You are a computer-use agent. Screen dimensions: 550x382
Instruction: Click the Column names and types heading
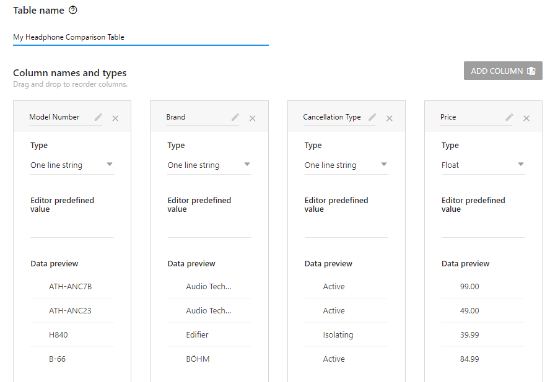coord(70,73)
